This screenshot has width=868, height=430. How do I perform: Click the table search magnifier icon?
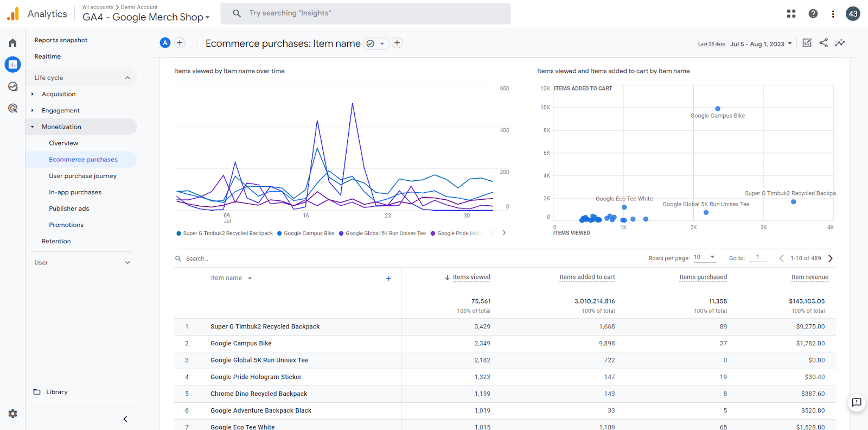pos(178,258)
